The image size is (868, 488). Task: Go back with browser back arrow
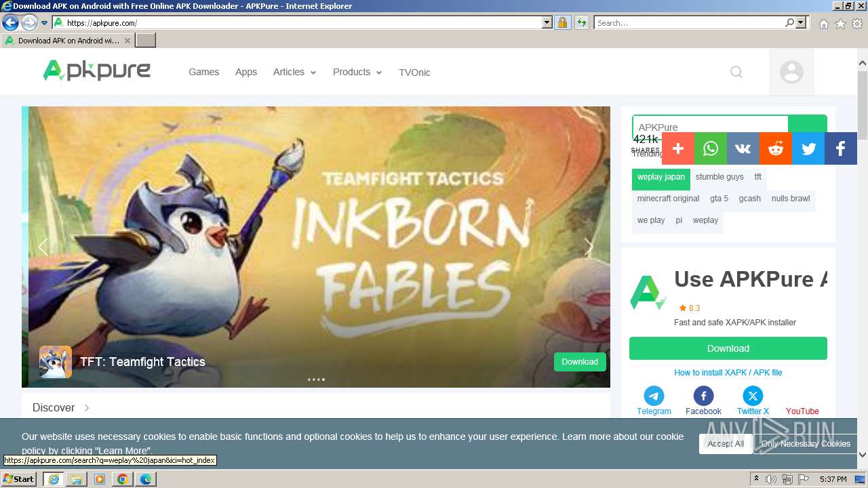pos(10,22)
